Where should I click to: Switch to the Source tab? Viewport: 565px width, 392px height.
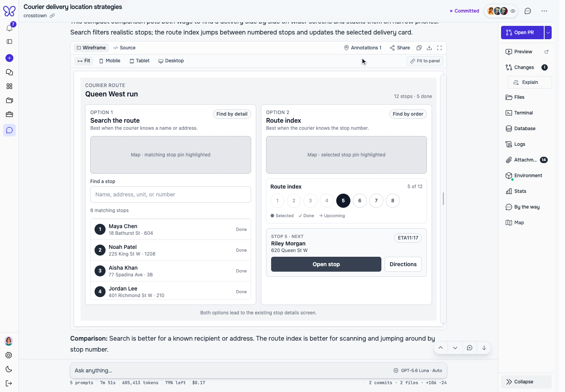(x=124, y=48)
